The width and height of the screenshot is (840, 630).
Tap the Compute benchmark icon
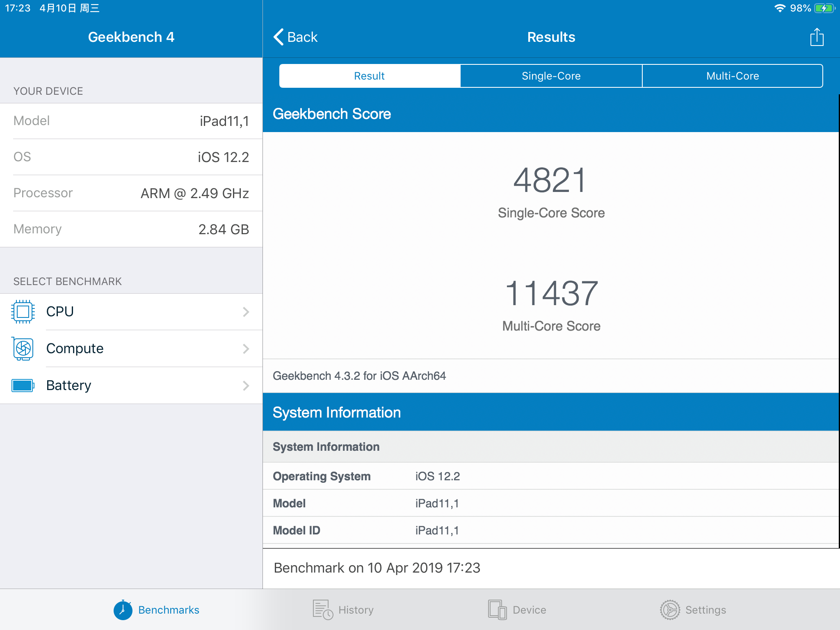click(23, 349)
